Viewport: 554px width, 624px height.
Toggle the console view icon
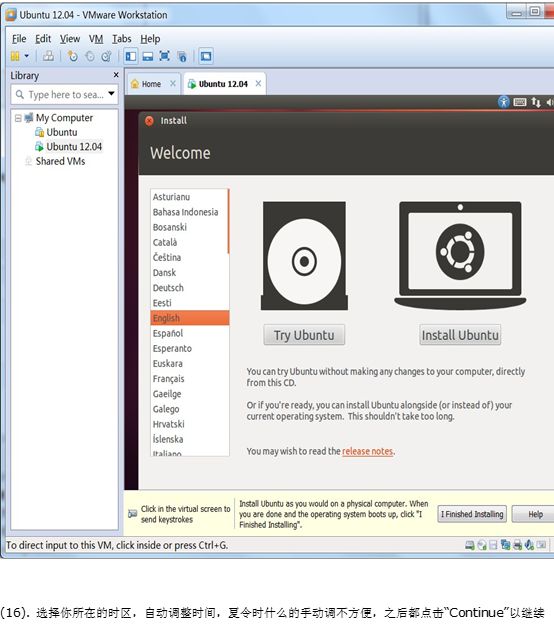coord(206,56)
